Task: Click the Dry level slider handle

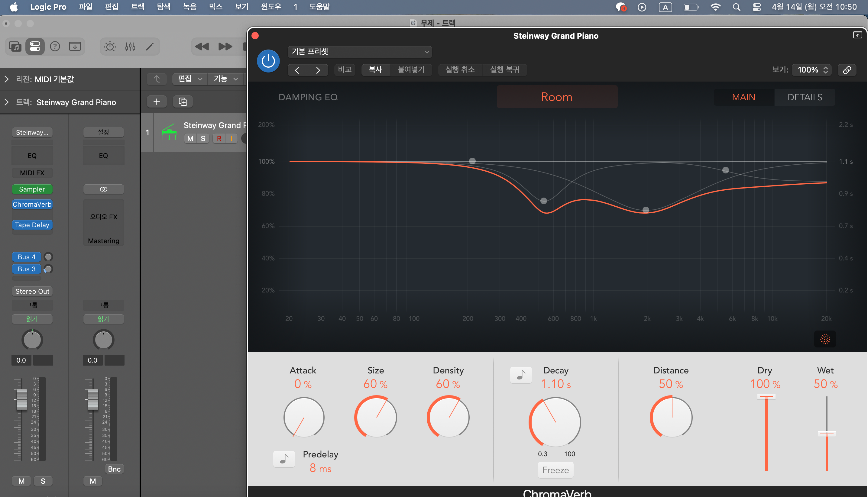Action: tap(766, 396)
